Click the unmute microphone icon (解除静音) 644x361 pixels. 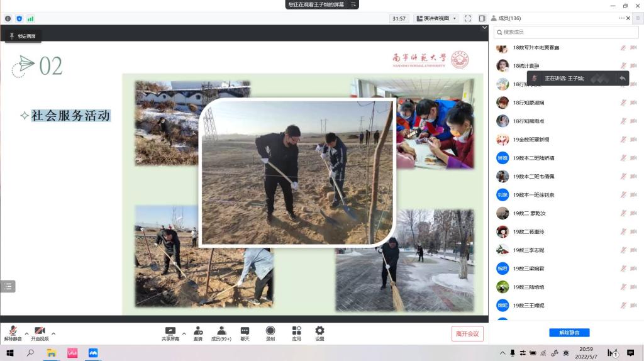tap(13, 331)
